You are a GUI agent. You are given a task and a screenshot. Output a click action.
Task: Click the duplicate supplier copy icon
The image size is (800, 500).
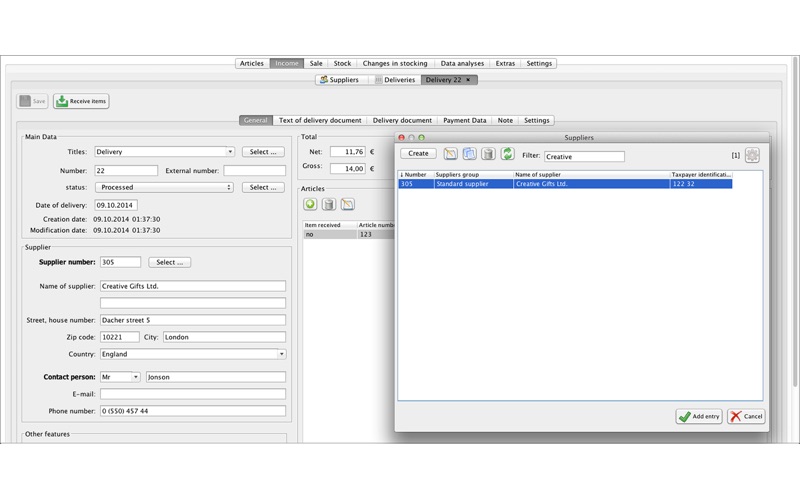(x=469, y=154)
